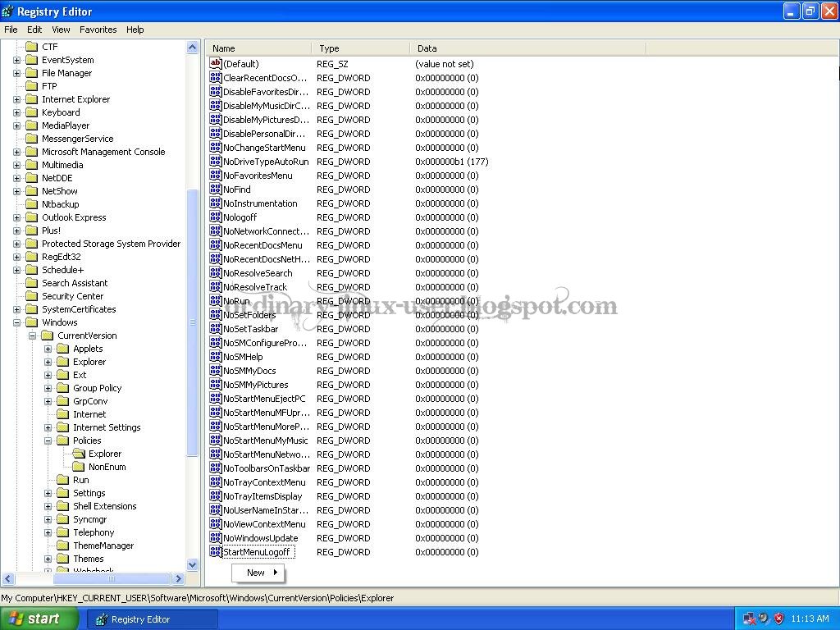This screenshot has height=630, width=840.
Task: Expand the SystemCertificates tree node
Action: 16,309
